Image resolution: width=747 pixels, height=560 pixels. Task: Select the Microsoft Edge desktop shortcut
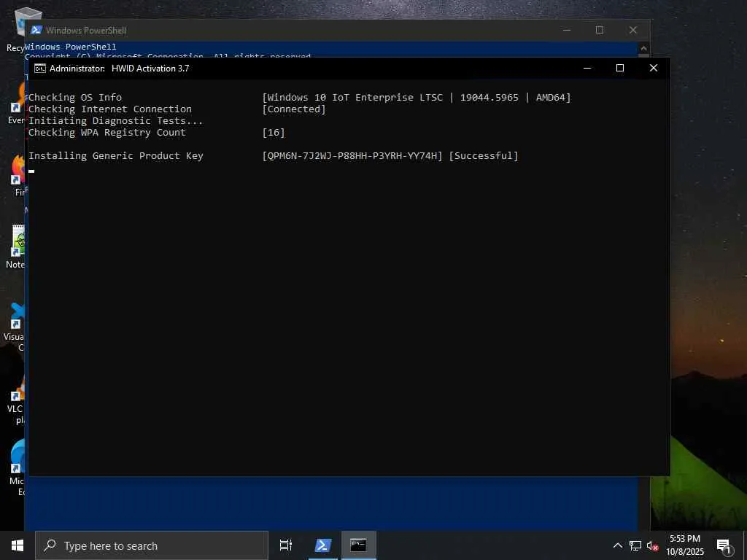click(18, 467)
